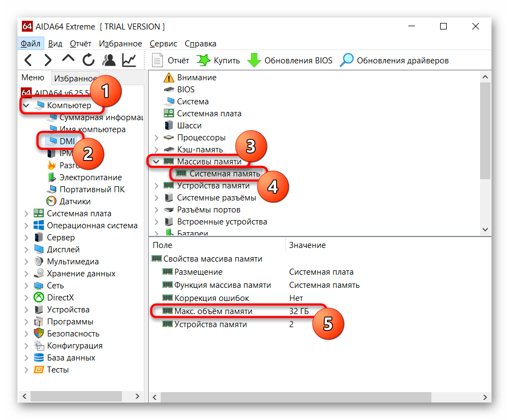
Task: Click the Мультимедиа speaker icon
Action: coord(39,262)
